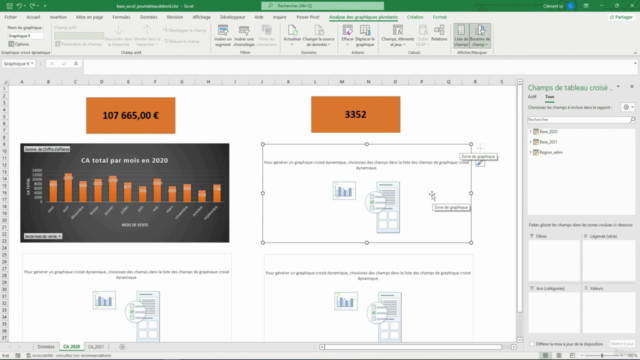Expand formula bar chevron
Screen dimensions: 640x360
click(x=635, y=63)
